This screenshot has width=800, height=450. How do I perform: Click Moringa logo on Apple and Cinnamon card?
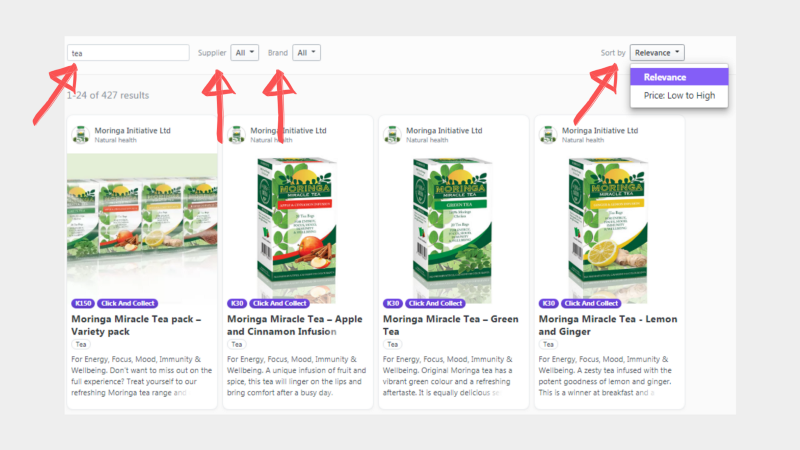point(236,135)
